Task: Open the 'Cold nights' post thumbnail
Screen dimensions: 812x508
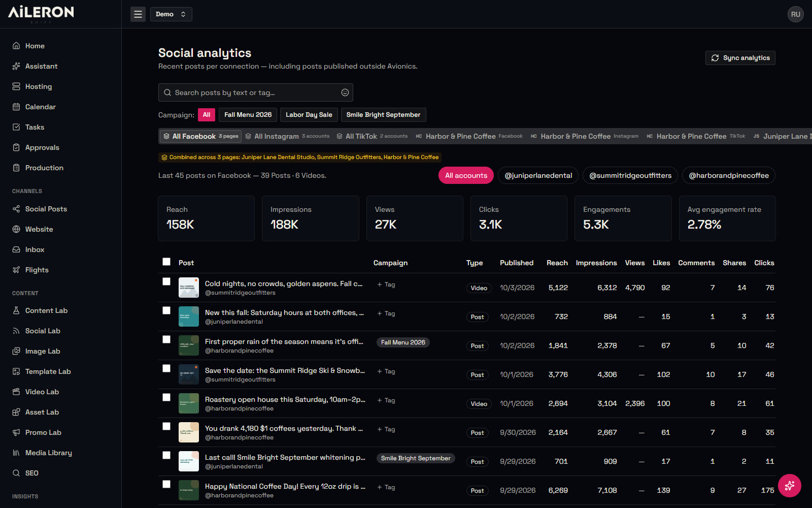Action: click(189, 288)
